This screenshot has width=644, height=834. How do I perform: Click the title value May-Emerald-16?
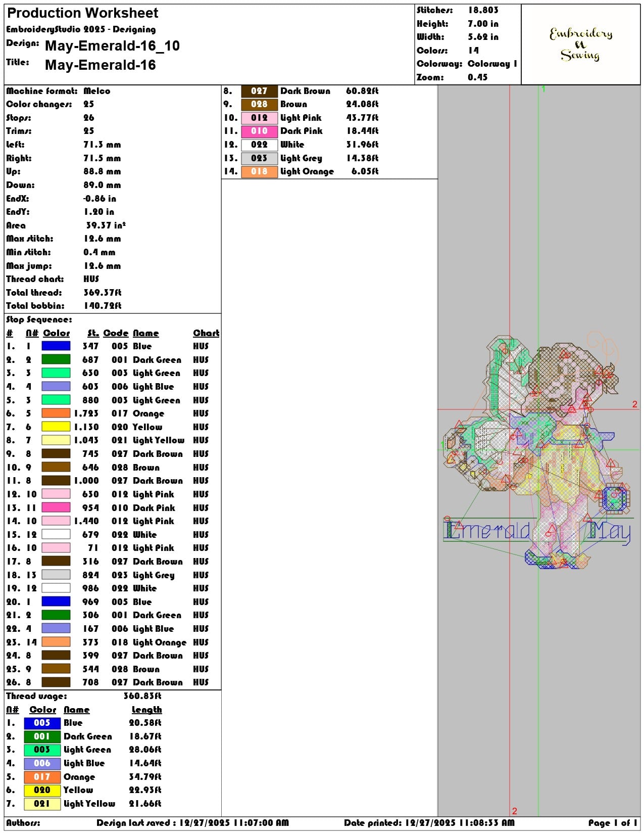[100, 65]
